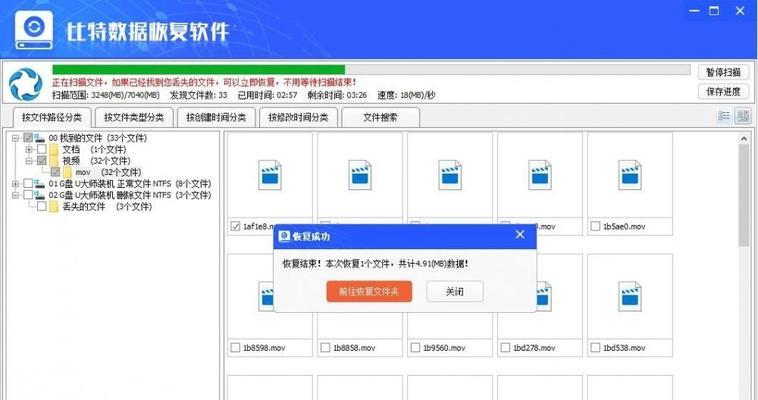Viewport: 758px width, 400px height.
Task: Select video file icon of 1bd538.mov
Action: (x=629, y=296)
